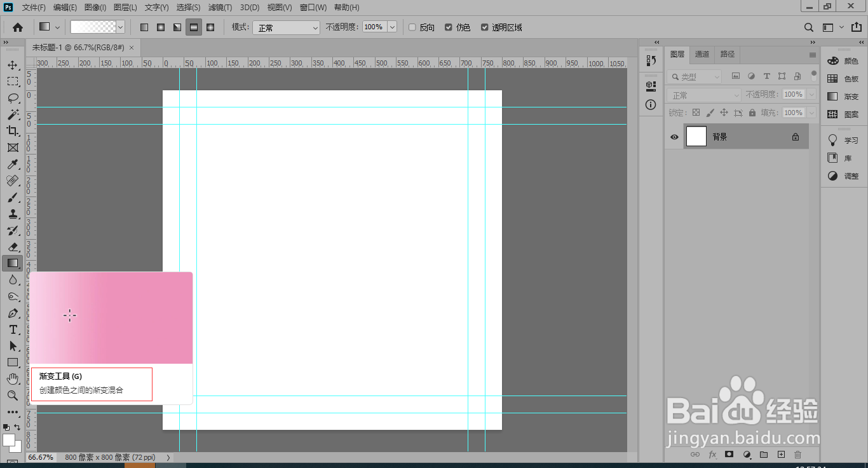Screen dimensions: 868x468
Task: Select the History Brush tool
Action: pos(13,231)
